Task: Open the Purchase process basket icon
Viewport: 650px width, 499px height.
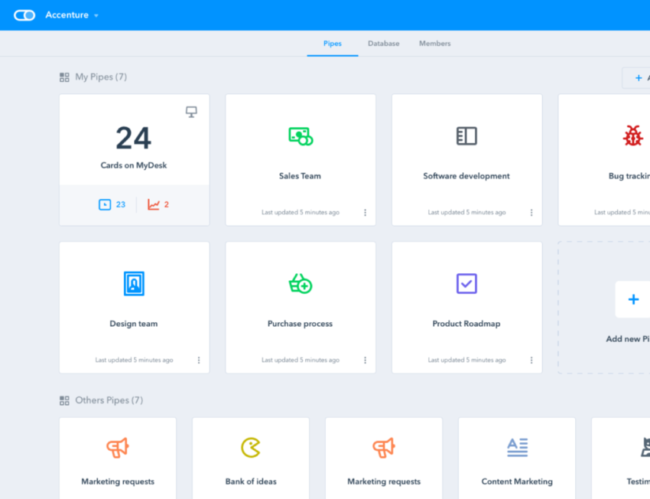Action: 300,284
